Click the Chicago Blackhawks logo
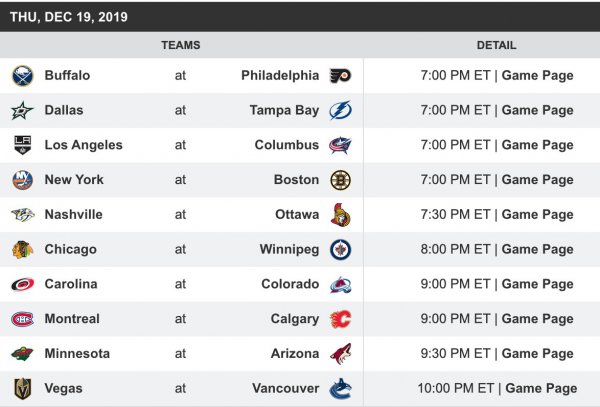 22,249
